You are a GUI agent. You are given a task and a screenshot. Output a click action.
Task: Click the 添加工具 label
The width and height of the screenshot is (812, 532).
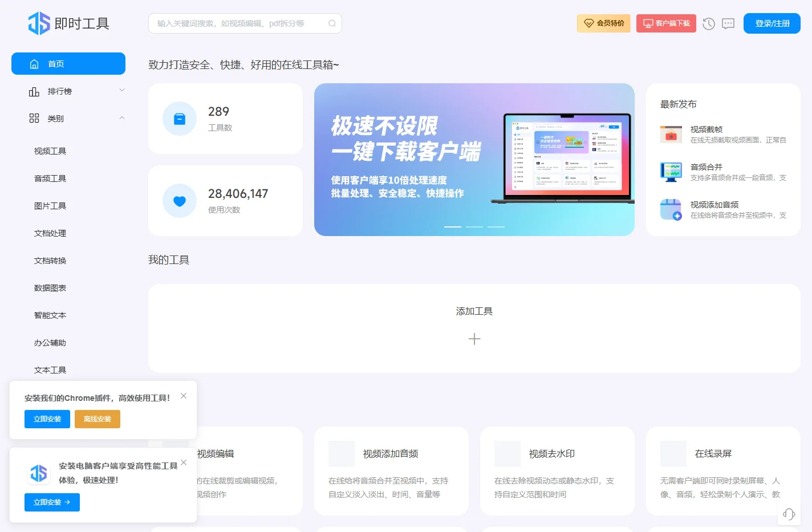click(x=474, y=311)
